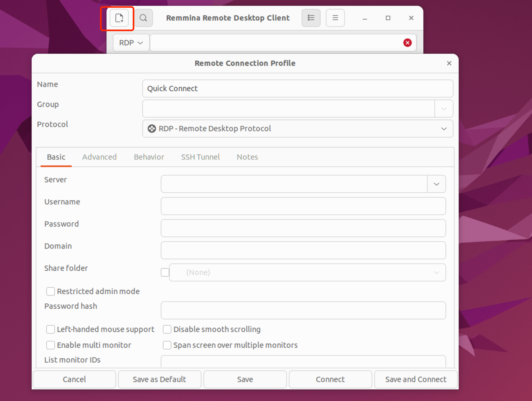Open the RDP quick connect protocol dropdown
This screenshot has height=401, width=532.
click(x=131, y=43)
